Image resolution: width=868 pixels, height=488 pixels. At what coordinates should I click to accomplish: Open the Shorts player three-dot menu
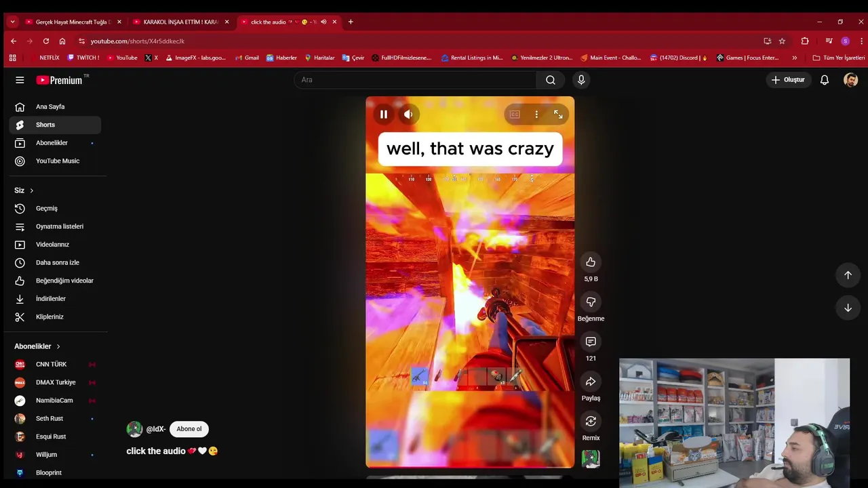click(536, 115)
